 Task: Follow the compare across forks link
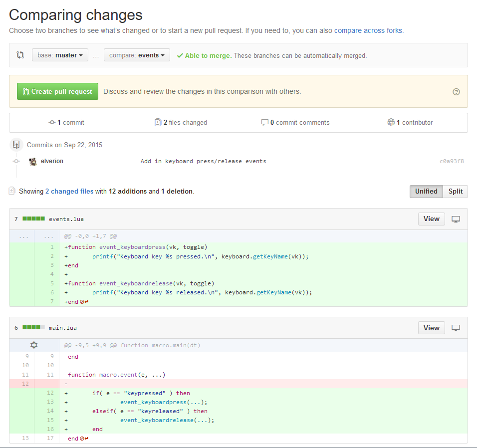tap(368, 30)
